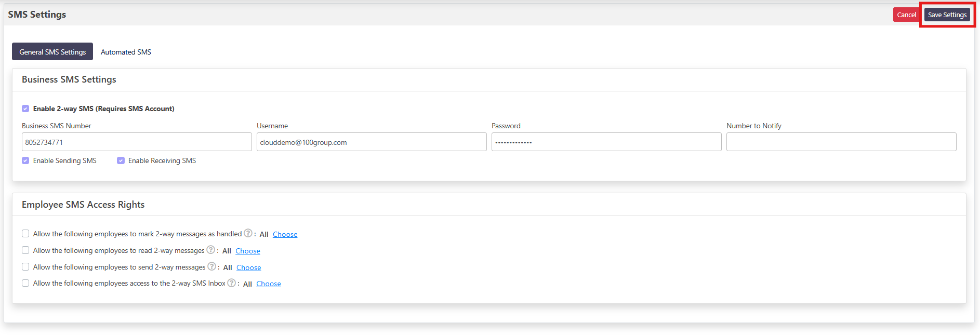Focus the Number to Notify field
This screenshot has width=980, height=336.
(841, 142)
